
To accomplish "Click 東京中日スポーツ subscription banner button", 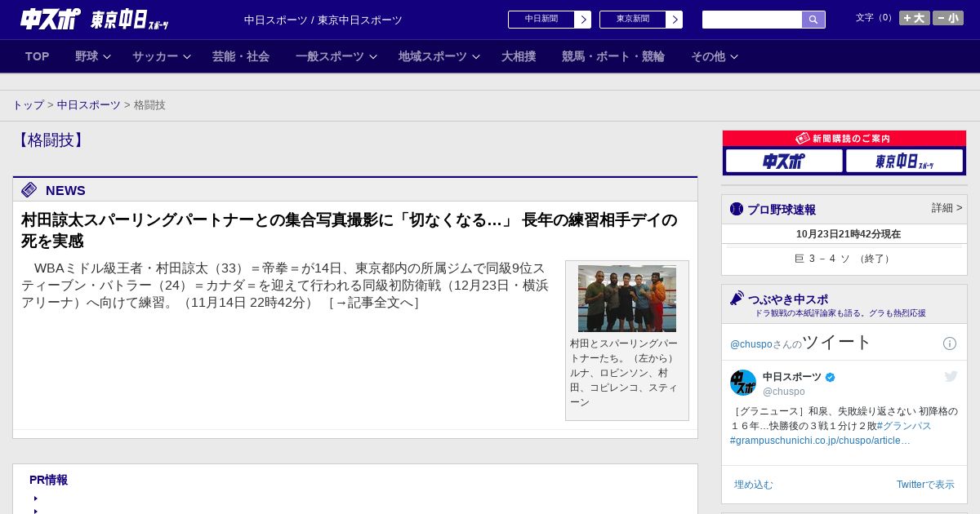I will (x=905, y=161).
